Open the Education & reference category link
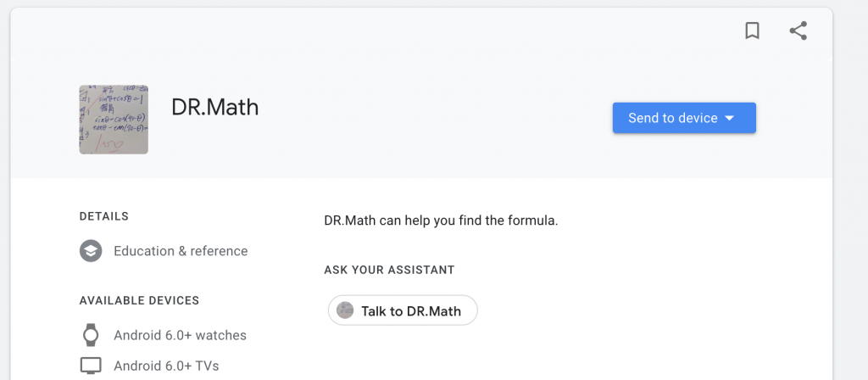This screenshot has width=868, height=380. click(x=181, y=251)
